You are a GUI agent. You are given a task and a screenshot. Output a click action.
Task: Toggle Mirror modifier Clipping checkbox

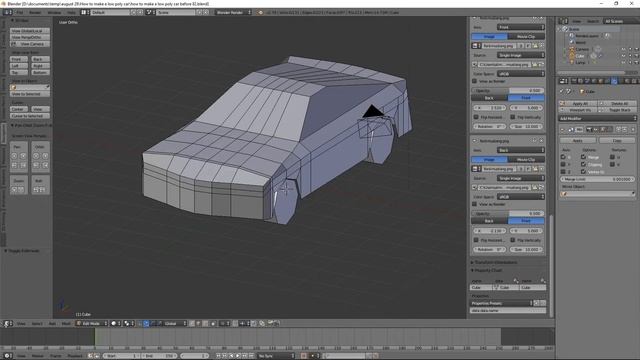[583, 164]
